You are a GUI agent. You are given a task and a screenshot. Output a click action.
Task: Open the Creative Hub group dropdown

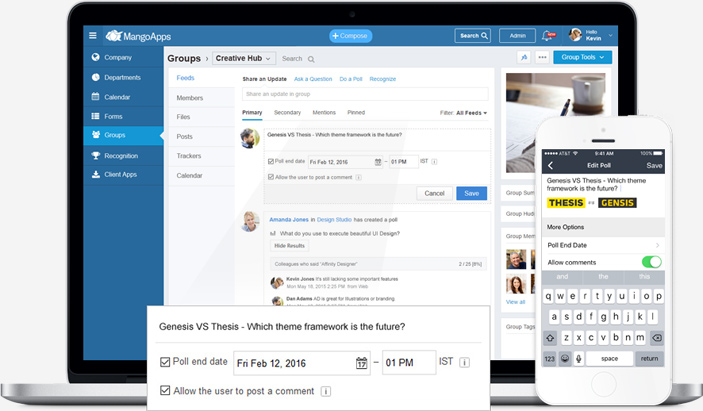pyautogui.click(x=243, y=59)
